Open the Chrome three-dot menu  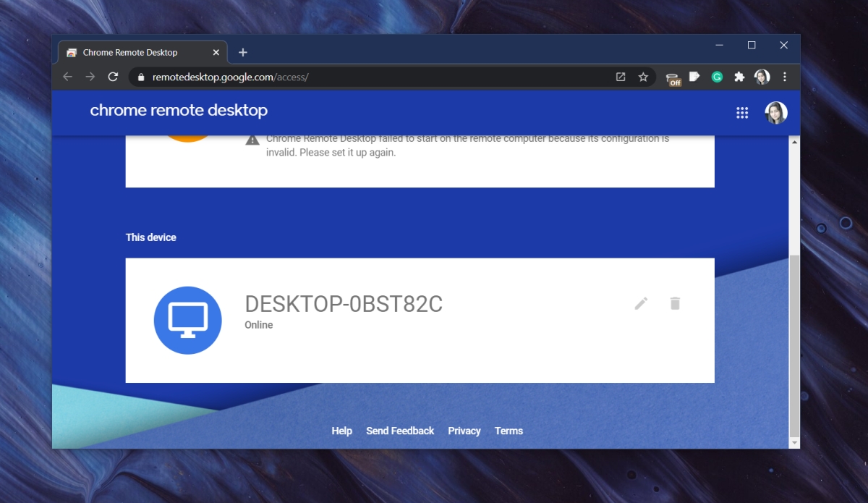785,76
